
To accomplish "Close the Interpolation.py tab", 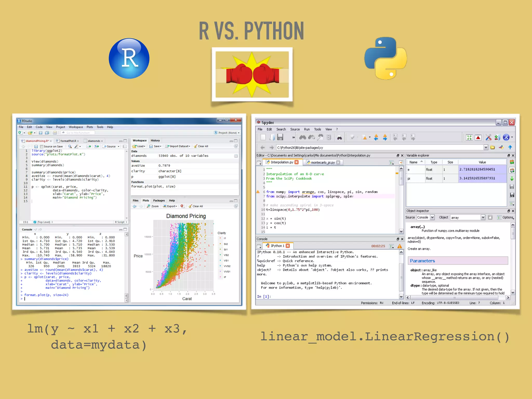I will pyautogui.click(x=297, y=162).
